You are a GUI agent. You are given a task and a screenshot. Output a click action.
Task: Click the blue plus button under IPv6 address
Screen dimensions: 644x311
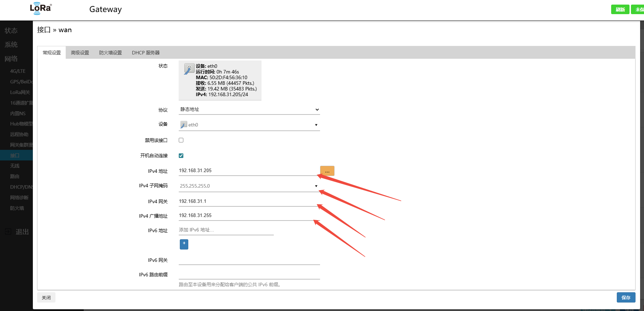click(184, 244)
